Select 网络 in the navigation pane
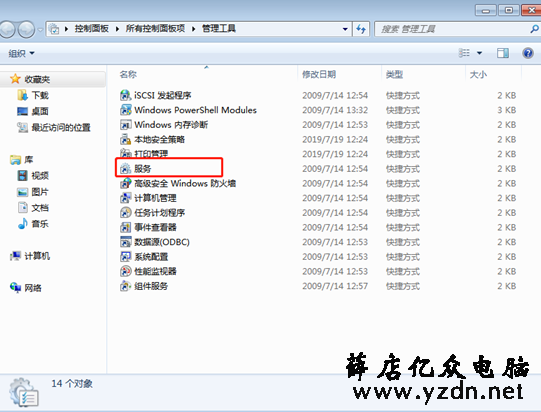 click(x=33, y=288)
